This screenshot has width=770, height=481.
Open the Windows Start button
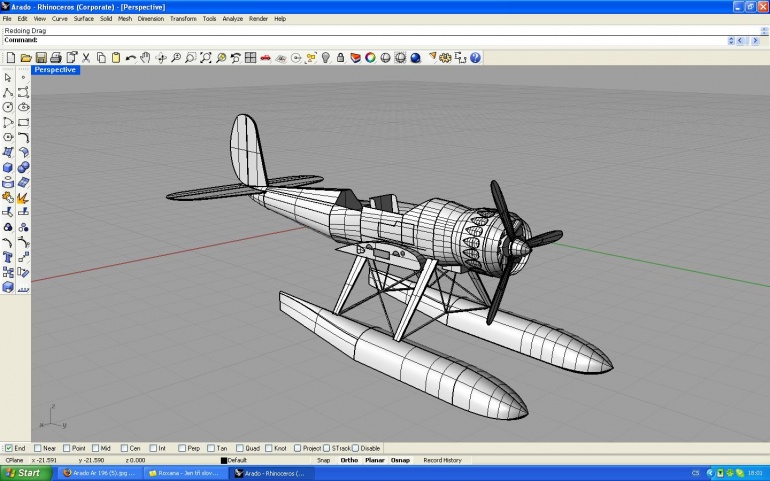27,473
